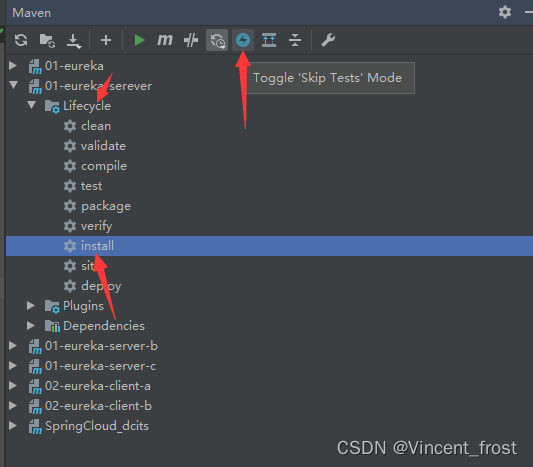Expand the Plugins folder
This screenshot has height=467, width=533.
[31, 305]
